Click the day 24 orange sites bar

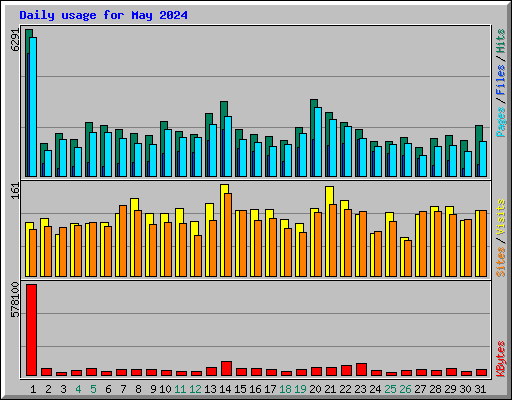point(378,254)
